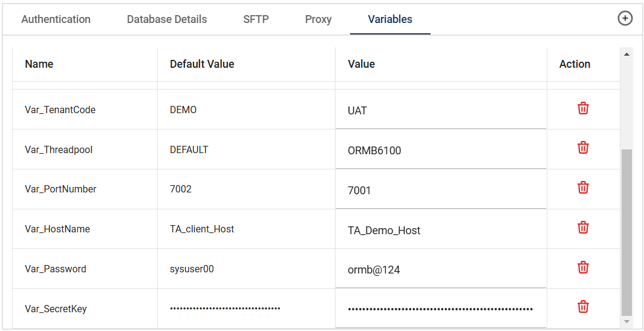
Task: Focus the Var_SecretKey masked value field
Action: pyautogui.click(x=440, y=309)
